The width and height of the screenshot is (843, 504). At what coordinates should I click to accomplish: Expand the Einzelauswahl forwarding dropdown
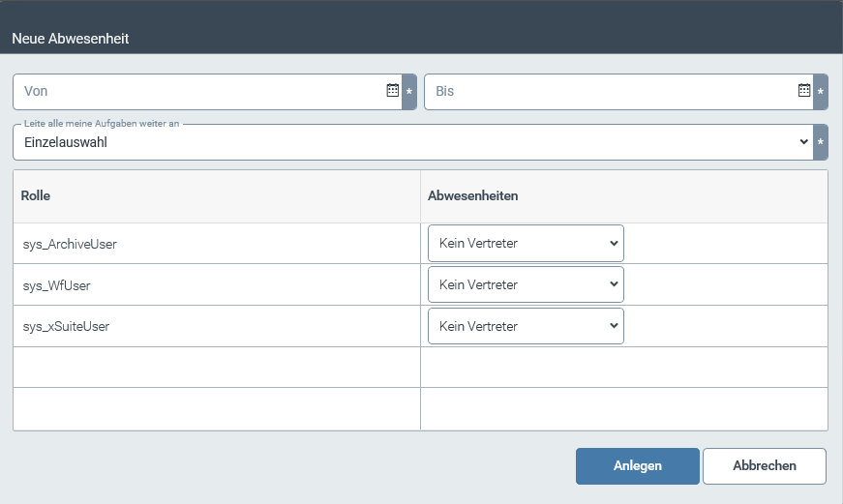click(x=412, y=142)
